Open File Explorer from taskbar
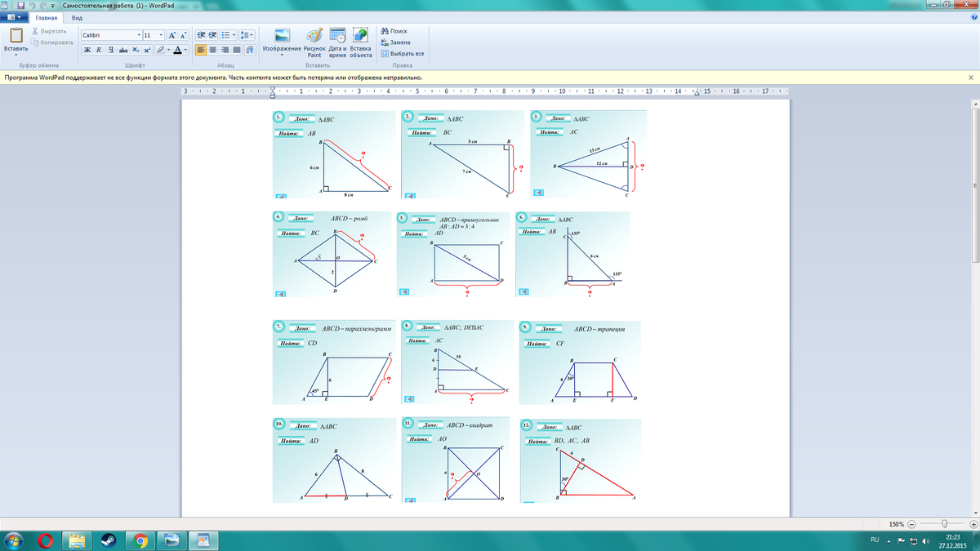 point(78,540)
